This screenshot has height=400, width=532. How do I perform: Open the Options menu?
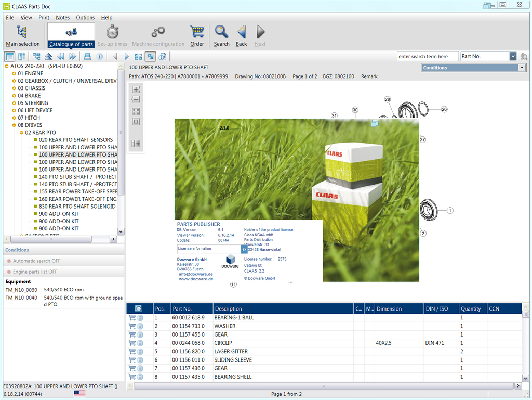(85, 18)
